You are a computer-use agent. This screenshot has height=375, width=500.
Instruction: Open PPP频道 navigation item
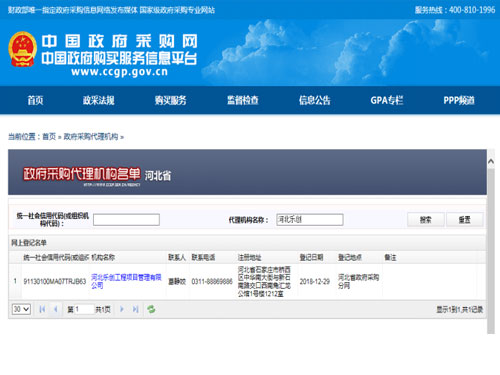coord(459,100)
